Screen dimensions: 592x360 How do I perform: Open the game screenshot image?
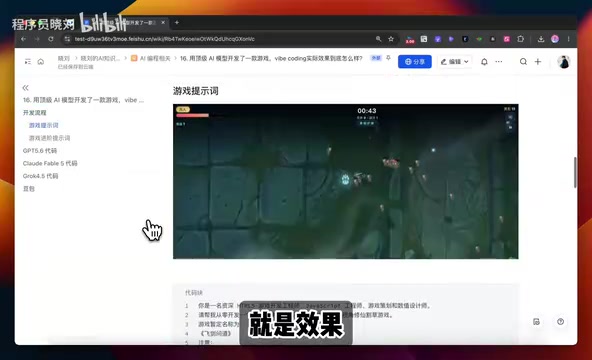[345, 182]
